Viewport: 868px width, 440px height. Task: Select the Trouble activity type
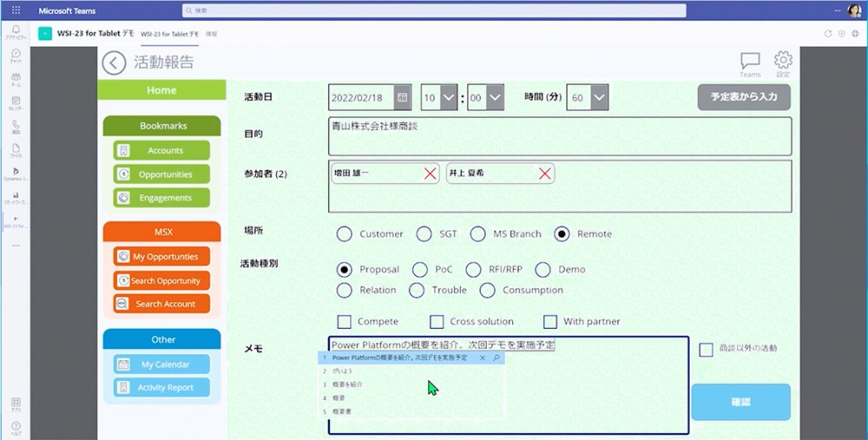(417, 290)
